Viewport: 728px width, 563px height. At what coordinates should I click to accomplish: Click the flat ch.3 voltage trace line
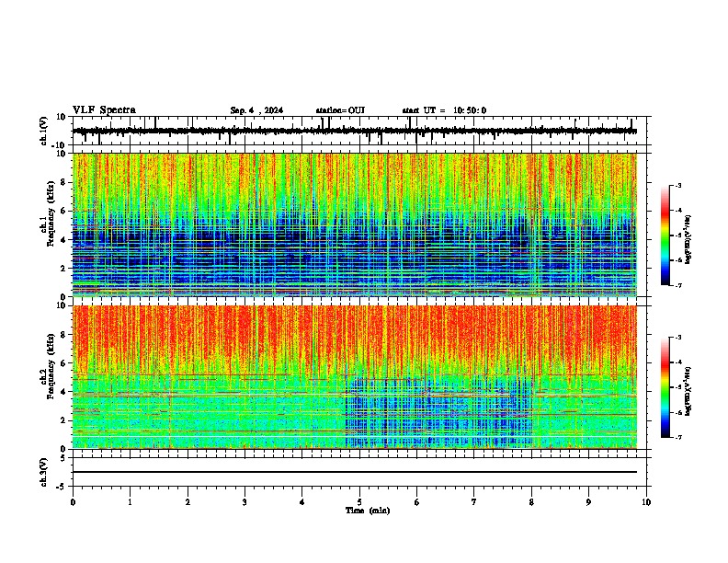(x=354, y=472)
